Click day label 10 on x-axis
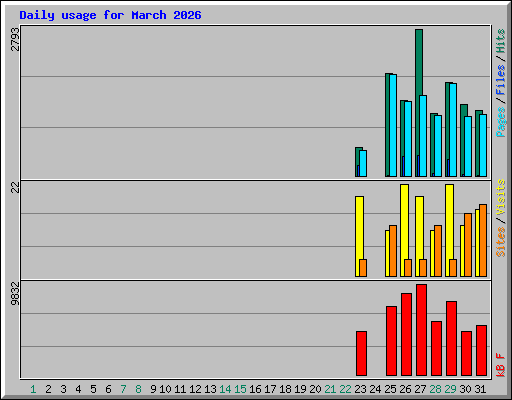 pos(165,389)
